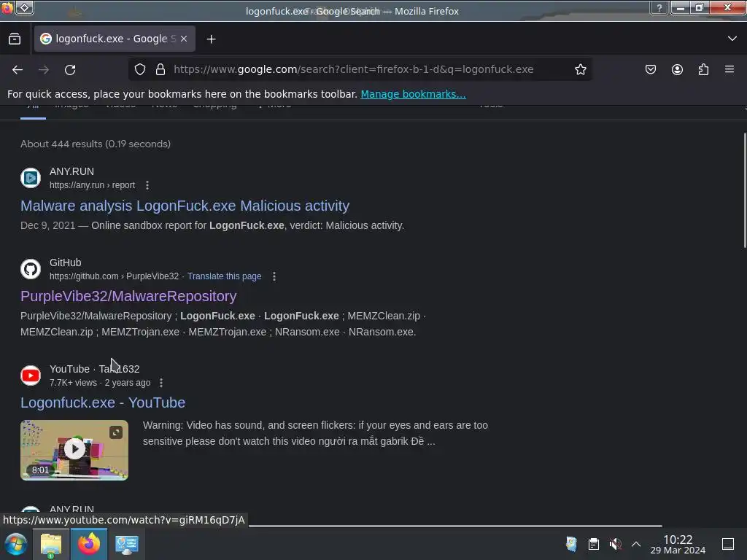
Task: Open the Windows Start menu orb
Action: (16, 544)
